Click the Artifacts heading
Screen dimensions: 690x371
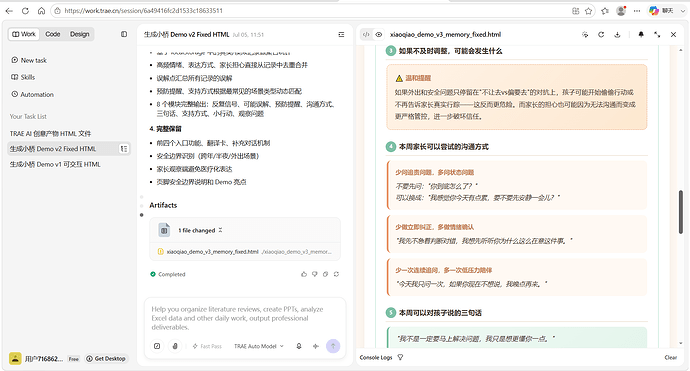pyautogui.click(x=163, y=205)
